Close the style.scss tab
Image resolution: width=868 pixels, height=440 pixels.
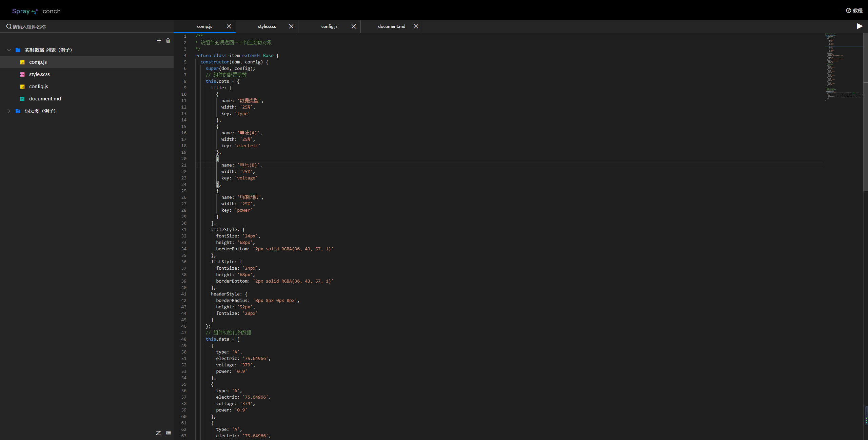(x=291, y=26)
